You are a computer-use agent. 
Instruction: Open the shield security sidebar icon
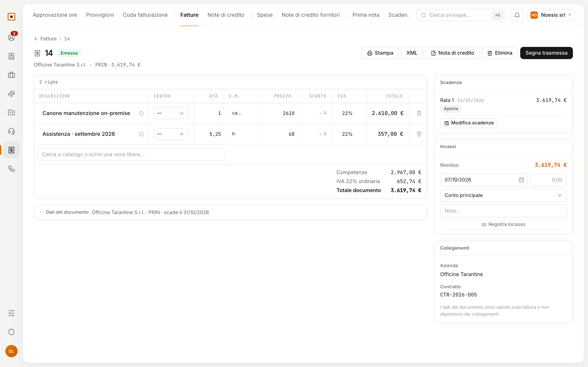(11, 332)
